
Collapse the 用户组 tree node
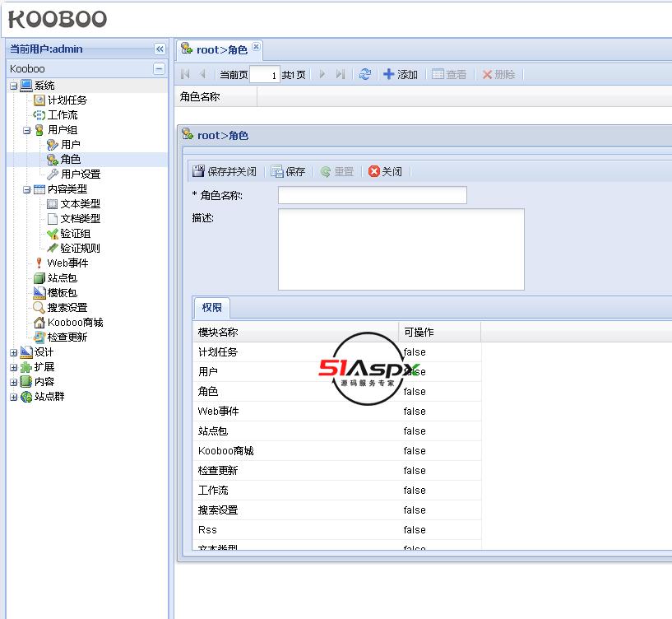click(x=26, y=130)
